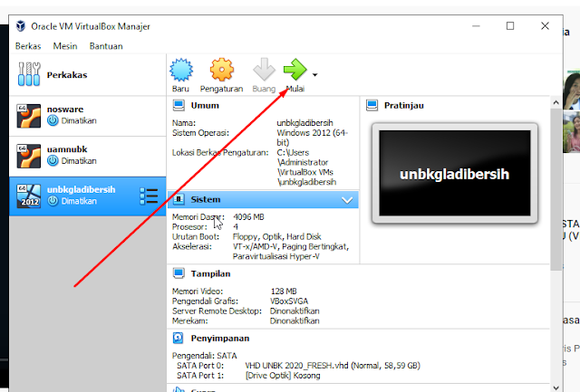Image resolution: width=580 pixels, height=392 pixels.
Task: Click the unbkgladibersih preview thumbnail
Action: coord(455,173)
